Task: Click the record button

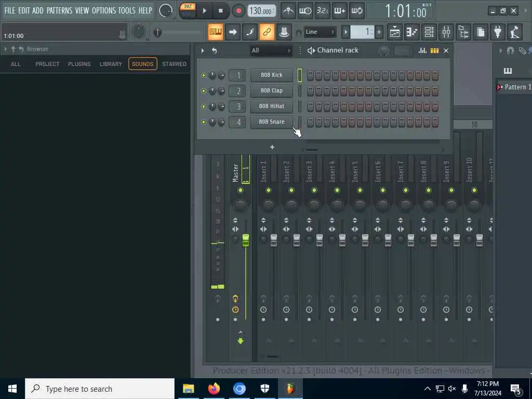Action: (x=238, y=11)
